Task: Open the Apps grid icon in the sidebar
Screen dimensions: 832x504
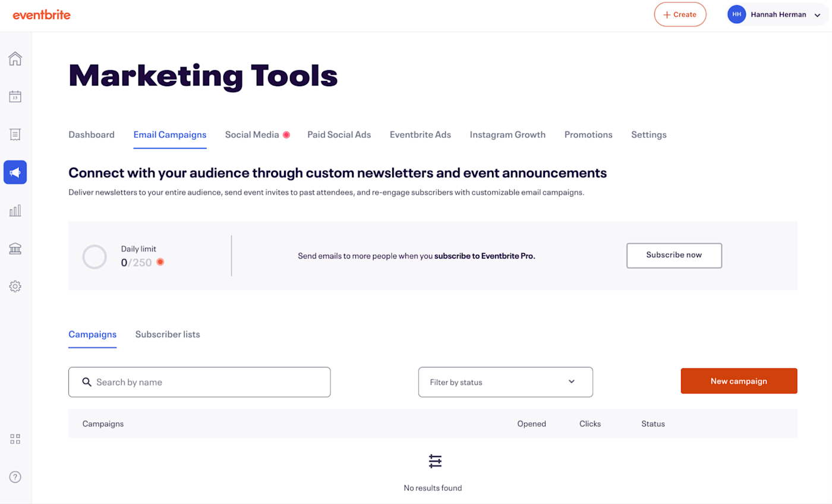Action: click(x=15, y=439)
